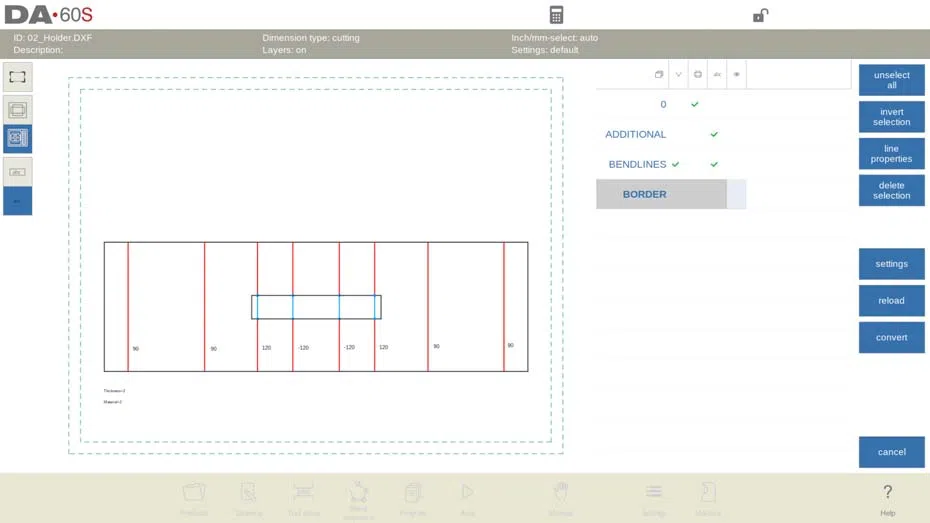Image resolution: width=930 pixels, height=523 pixels.
Task: Open the Auto mode navigation item
Action: point(467,498)
